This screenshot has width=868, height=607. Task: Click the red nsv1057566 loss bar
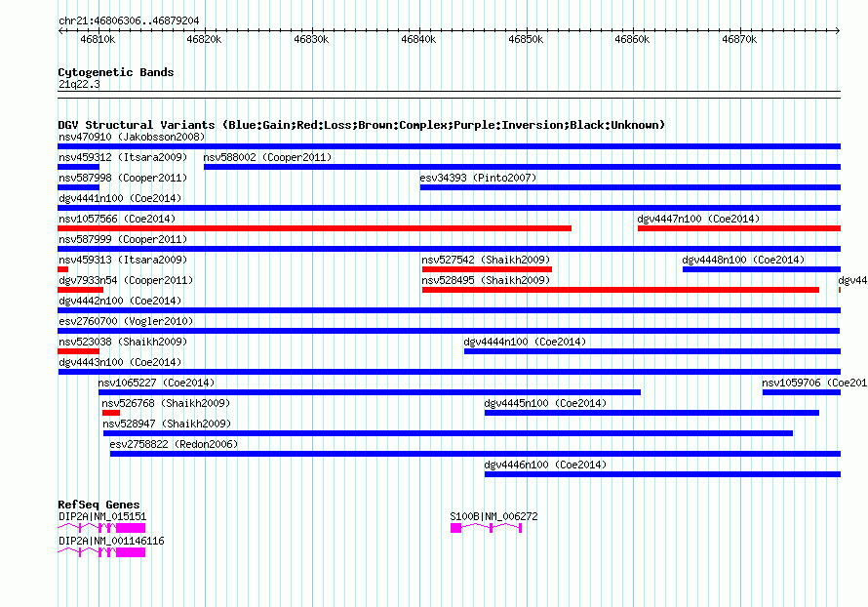[x=314, y=228]
